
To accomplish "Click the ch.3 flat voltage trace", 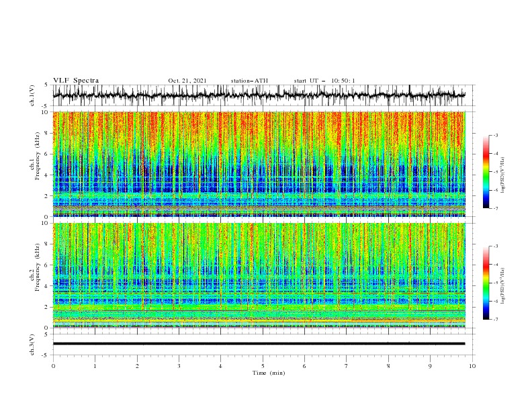I will point(259,344).
